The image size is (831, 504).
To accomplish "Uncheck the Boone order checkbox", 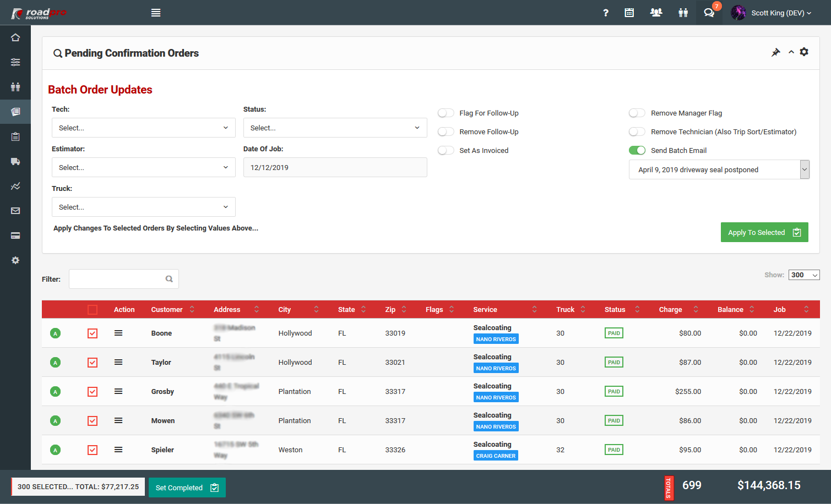I will coord(93,333).
